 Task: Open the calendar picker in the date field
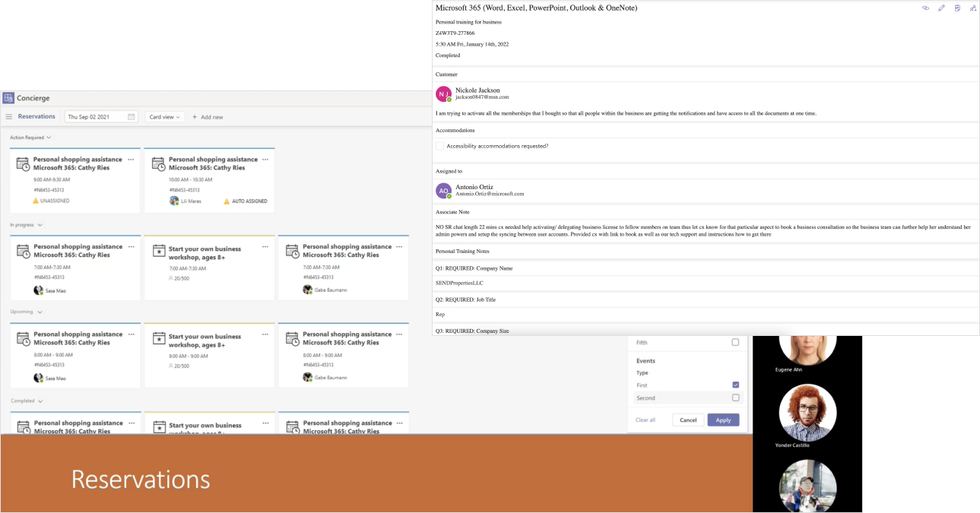132,117
